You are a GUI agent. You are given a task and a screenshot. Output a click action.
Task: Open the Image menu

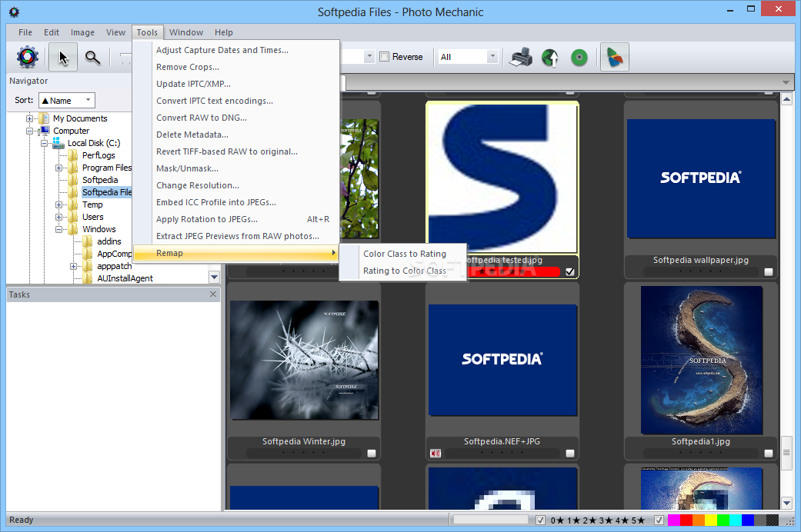tap(82, 32)
